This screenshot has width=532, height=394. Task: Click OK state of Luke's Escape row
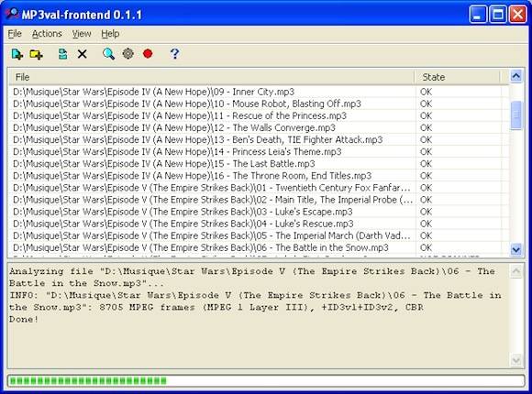coord(427,212)
